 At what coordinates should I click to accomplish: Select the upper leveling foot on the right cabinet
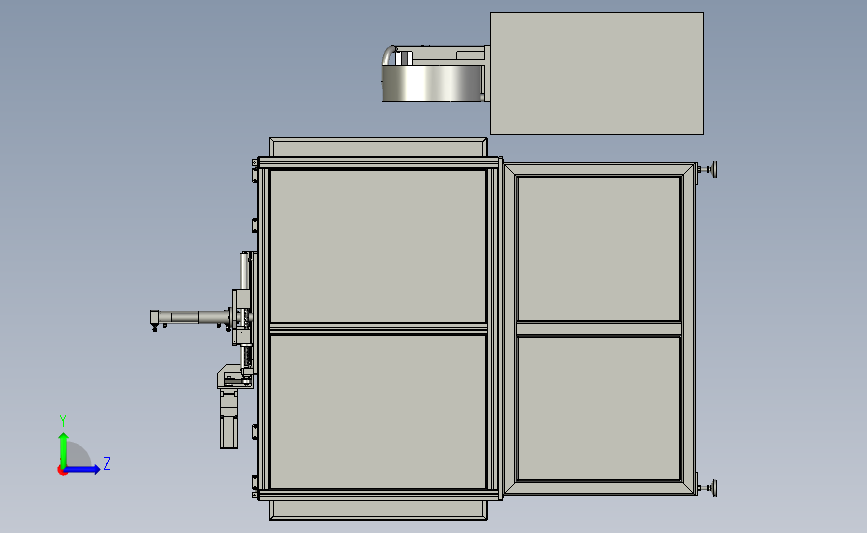coord(708,169)
